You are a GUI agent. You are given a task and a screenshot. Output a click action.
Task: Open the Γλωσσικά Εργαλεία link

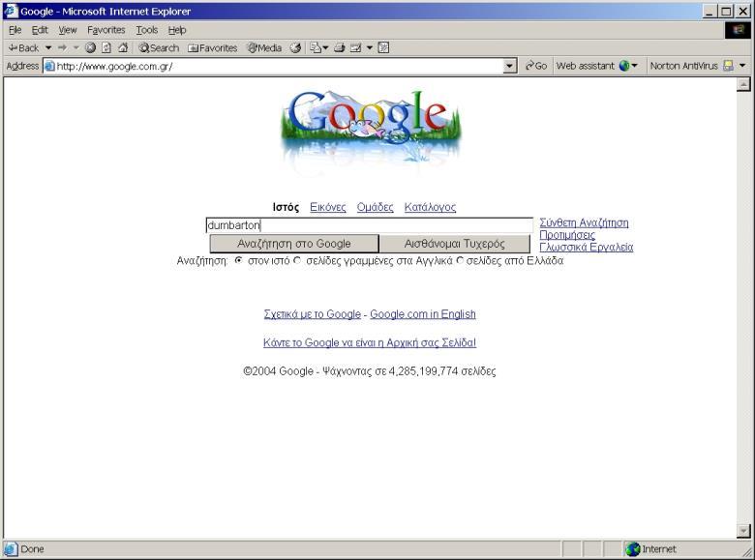click(586, 248)
